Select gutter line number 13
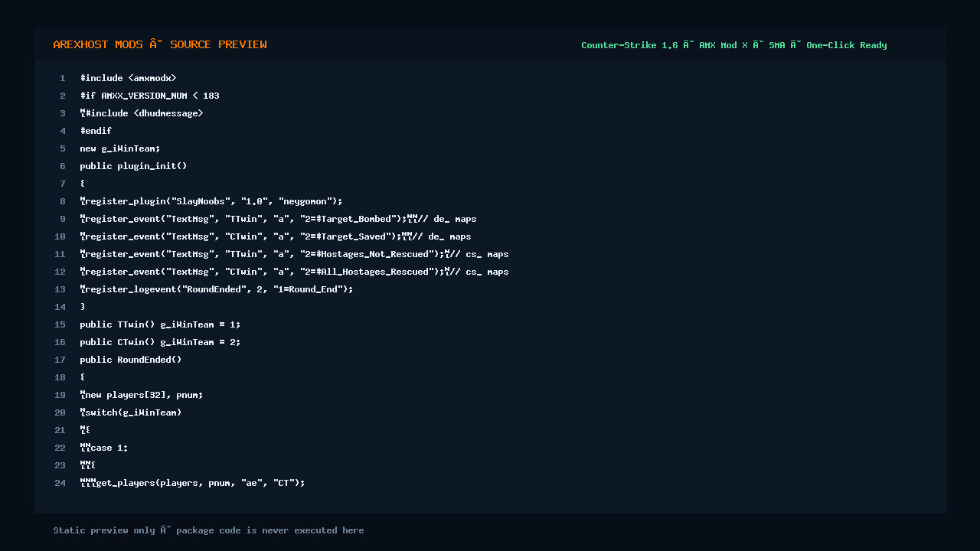 [x=60, y=289]
